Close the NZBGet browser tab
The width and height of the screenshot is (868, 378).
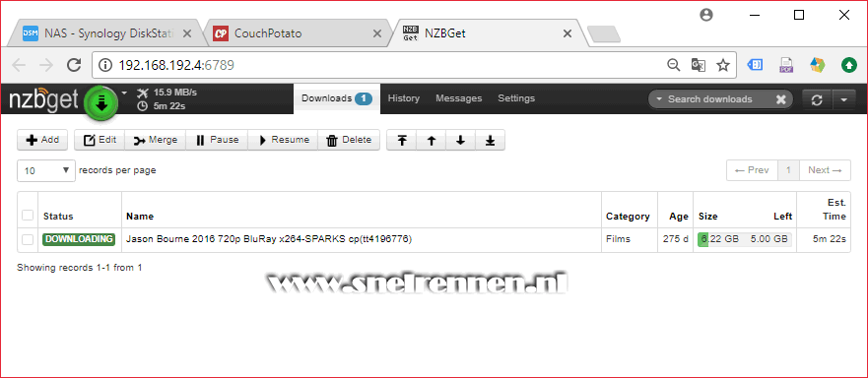[568, 33]
